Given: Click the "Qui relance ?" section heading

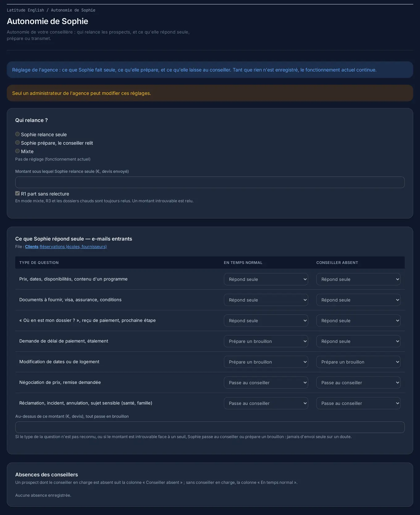Looking at the screenshot, I should click(x=31, y=120).
